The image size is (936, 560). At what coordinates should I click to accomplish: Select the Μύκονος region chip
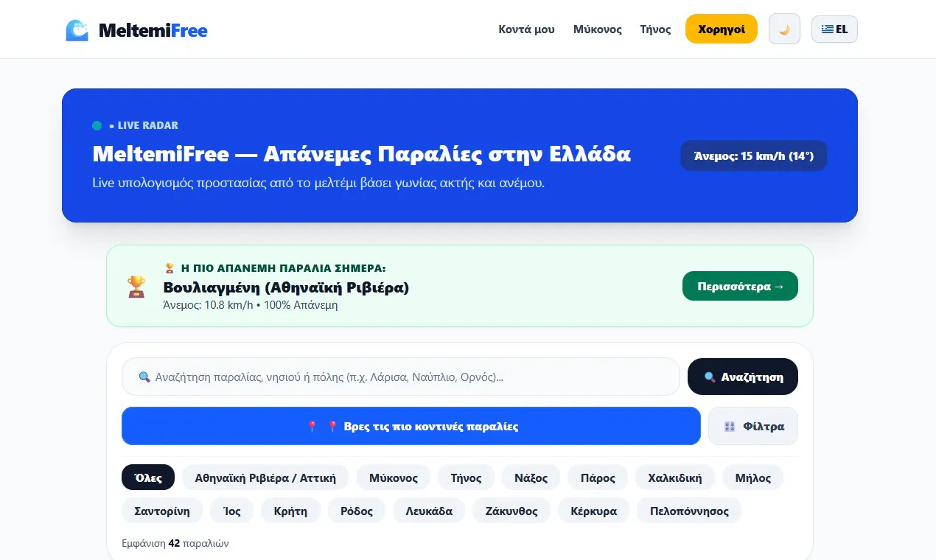click(394, 477)
